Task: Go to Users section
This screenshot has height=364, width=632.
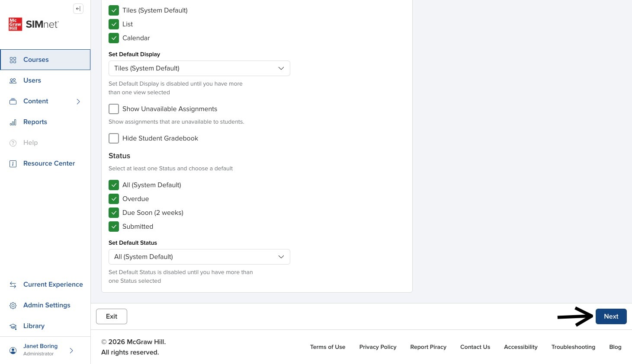Action: [x=45, y=80]
